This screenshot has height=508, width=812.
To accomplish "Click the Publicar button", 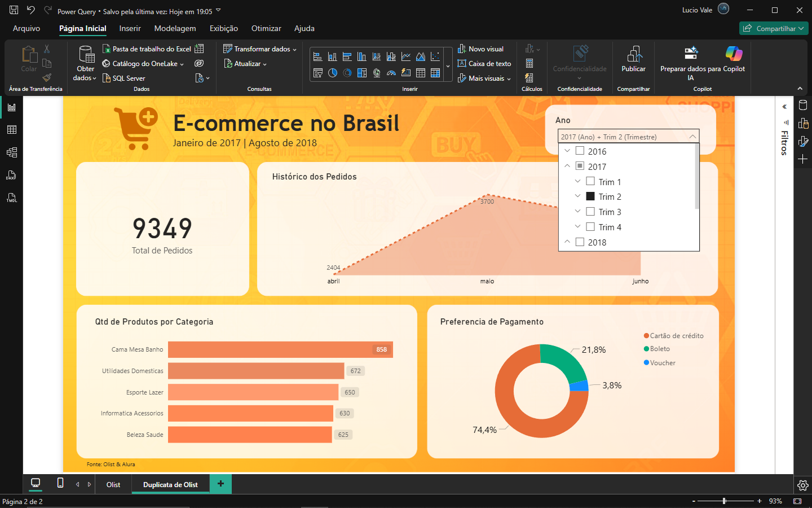I will pyautogui.click(x=634, y=60).
